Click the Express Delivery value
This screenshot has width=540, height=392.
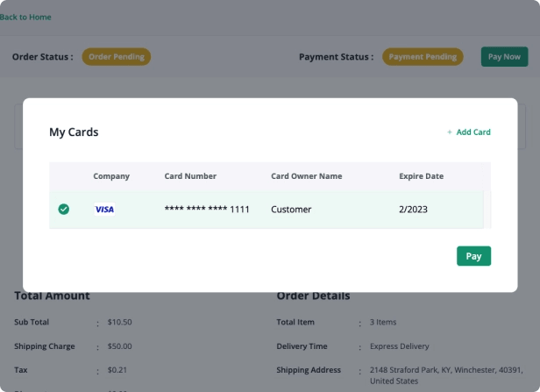401,346
